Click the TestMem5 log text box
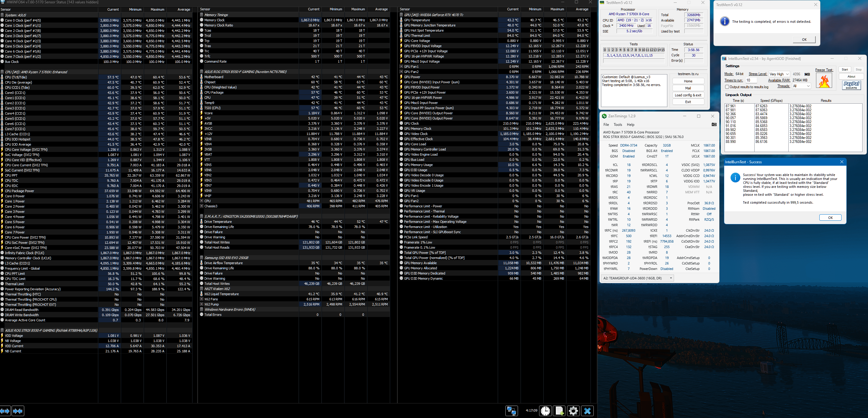The width and height of the screenshot is (868, 418). pos(634,91)
